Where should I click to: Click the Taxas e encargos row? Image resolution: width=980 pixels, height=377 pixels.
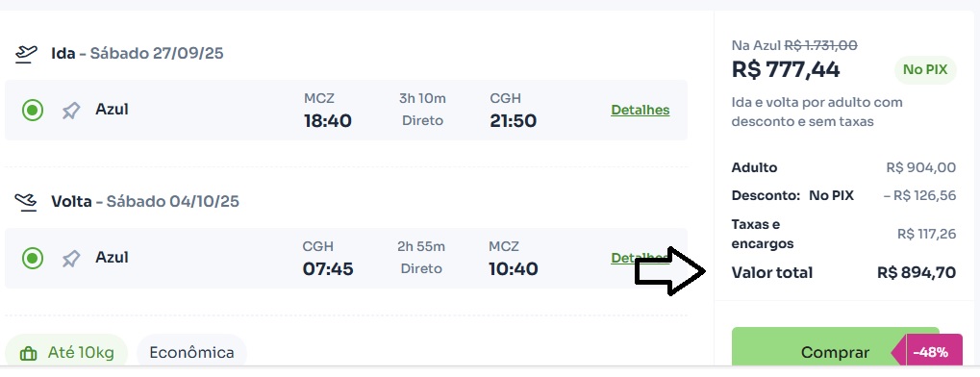843,234
